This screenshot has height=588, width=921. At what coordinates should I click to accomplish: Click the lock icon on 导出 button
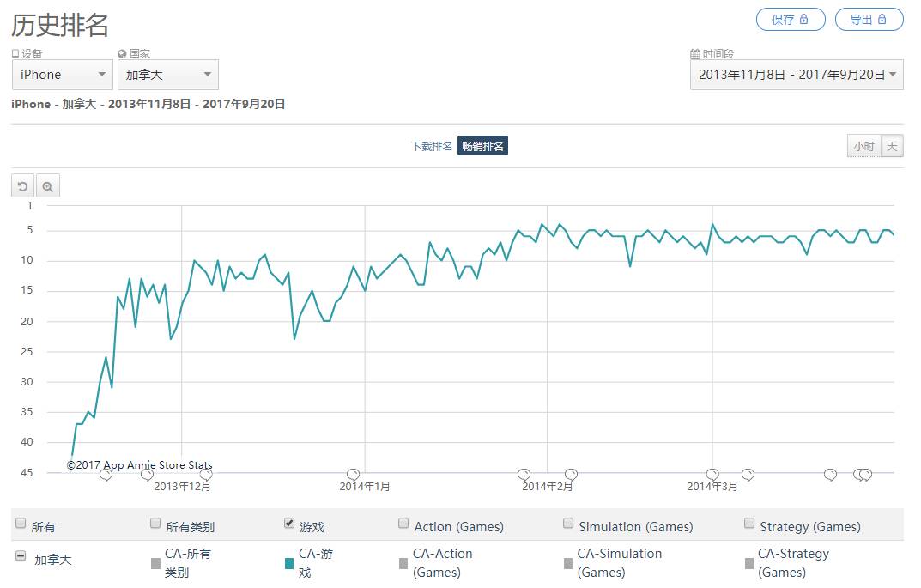point(882,20)
